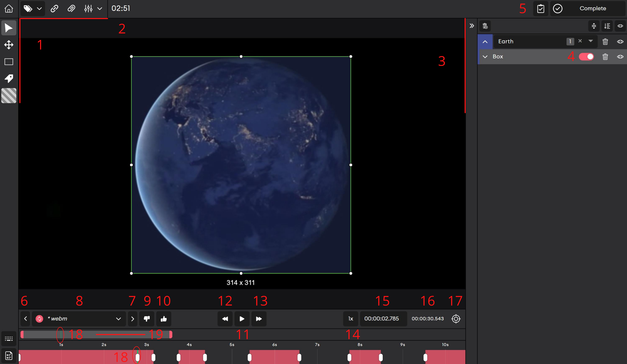
Task: Click the thumbs up approve button
Action: [x=163, y=318]
